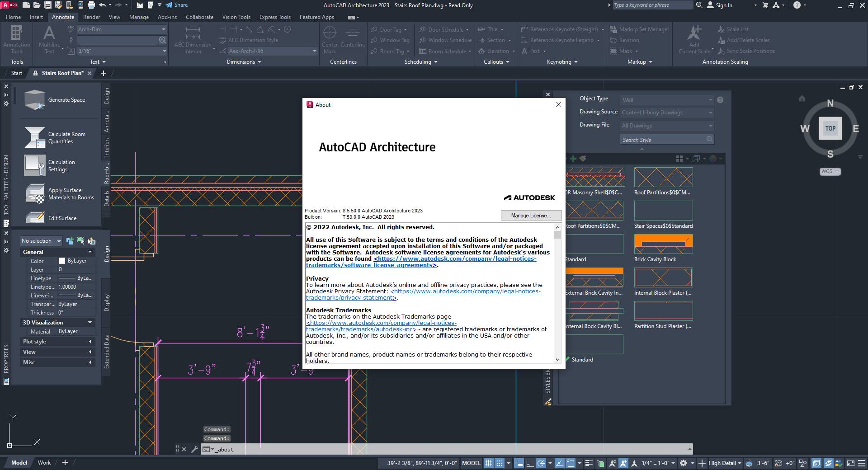868x470 pixels.
Task: Toggle polar tracking in status bar
Action: 541,463
